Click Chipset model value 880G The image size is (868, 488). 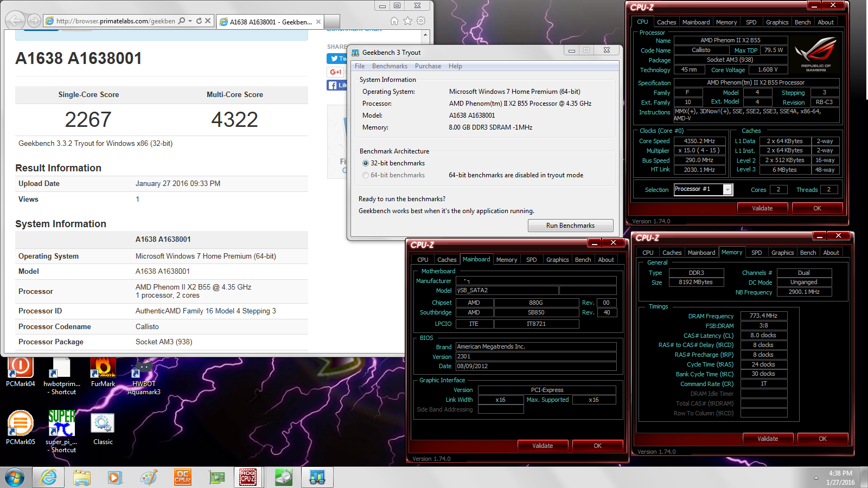coord(536,303)
